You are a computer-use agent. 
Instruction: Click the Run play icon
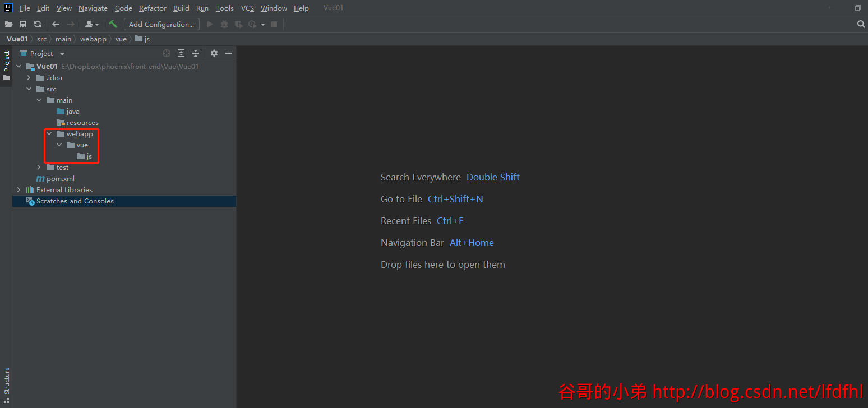[210, 24]
